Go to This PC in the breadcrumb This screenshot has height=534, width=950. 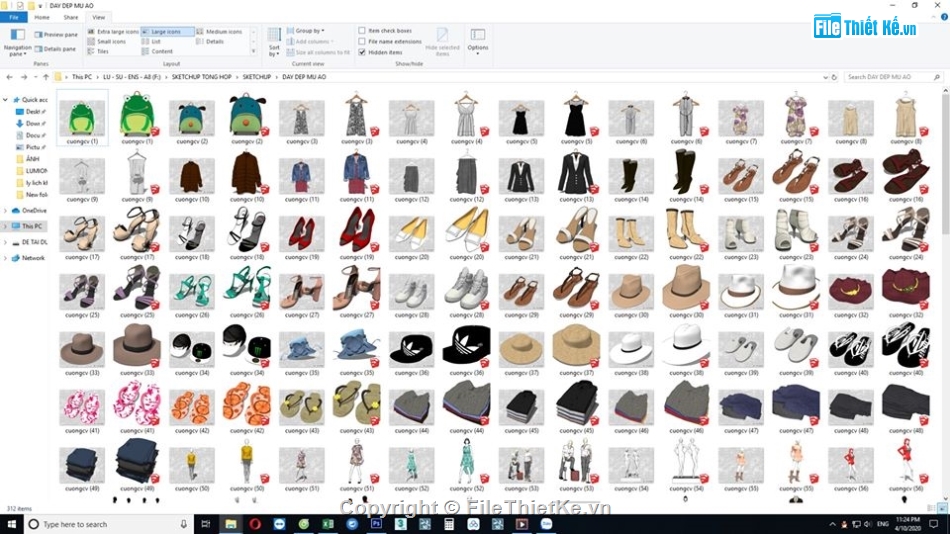pos(82,77)
